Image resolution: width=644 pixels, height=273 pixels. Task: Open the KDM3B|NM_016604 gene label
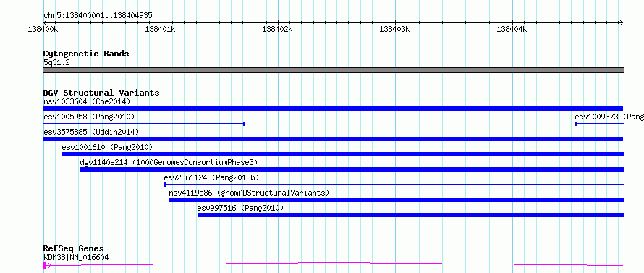coord(76,257)
